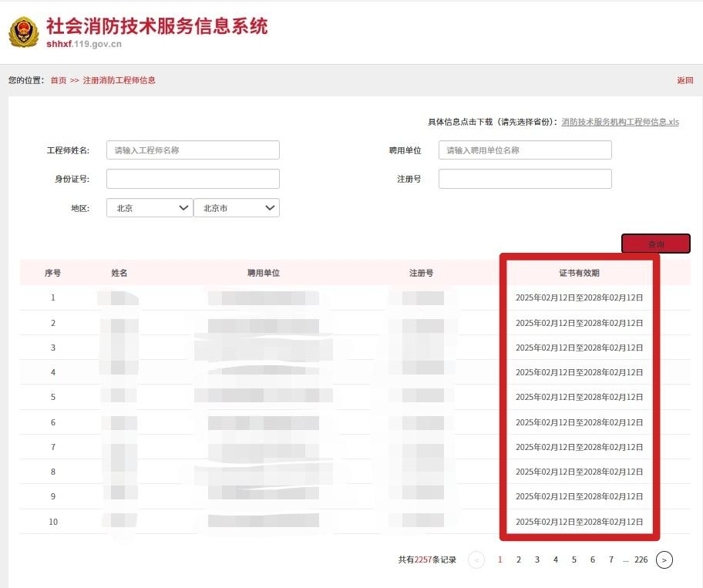The image size is (703, 588).
Task: Download 消防技术服务机构工程师信息.xls file
Action: click(x=620, y=122)
